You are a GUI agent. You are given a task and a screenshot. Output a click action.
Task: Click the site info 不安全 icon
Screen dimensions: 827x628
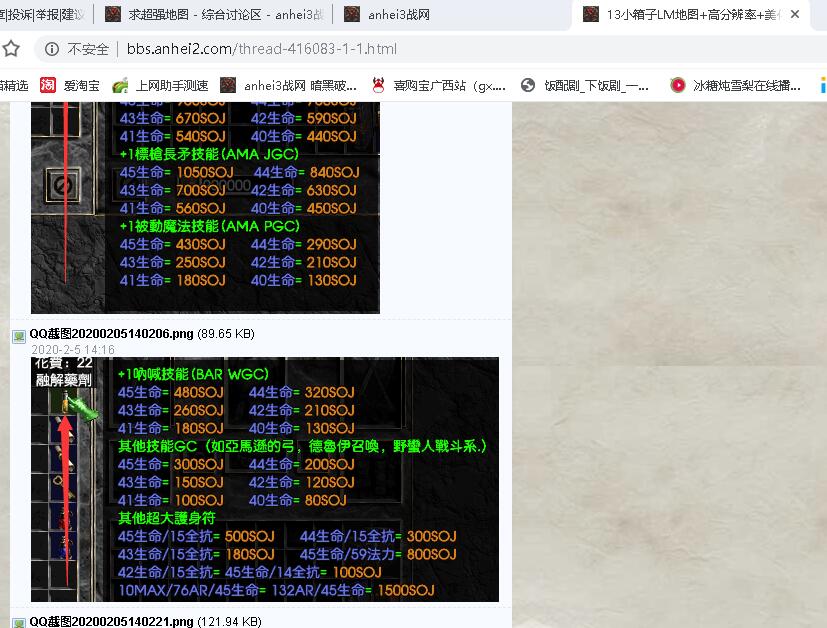point(51,49)
